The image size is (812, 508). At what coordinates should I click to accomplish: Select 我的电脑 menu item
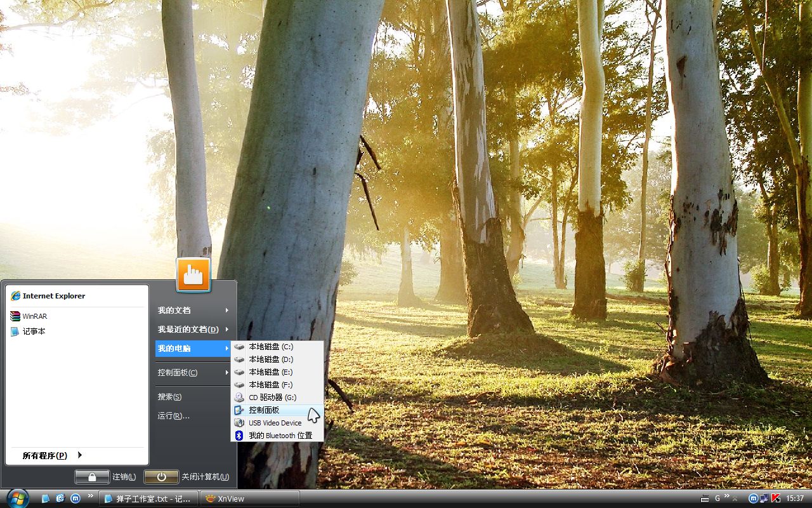pyautogui.click(x=193, y=349)
